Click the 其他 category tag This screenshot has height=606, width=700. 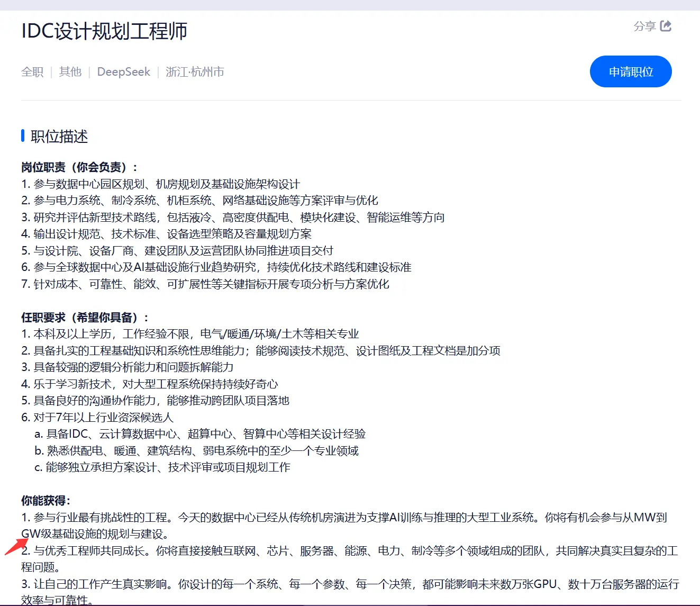(x=70, y=71)
